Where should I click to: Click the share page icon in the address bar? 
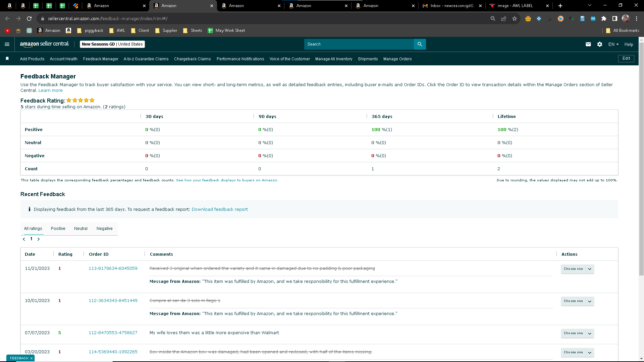click(x=504, y=19)
